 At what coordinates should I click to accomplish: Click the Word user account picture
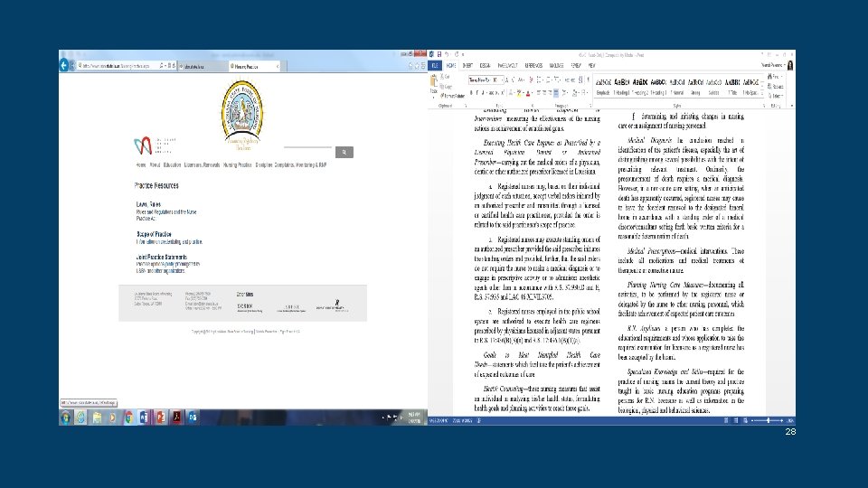[x=790, y=65]
